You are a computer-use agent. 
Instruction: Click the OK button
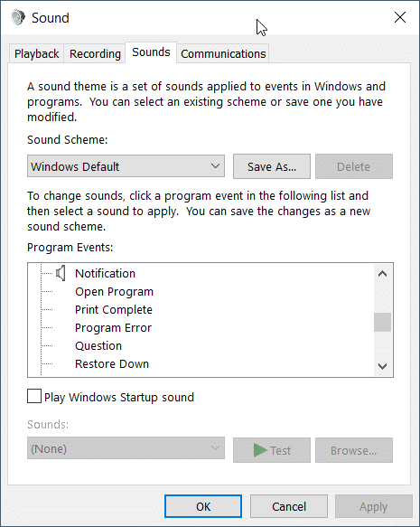point(203,506)
